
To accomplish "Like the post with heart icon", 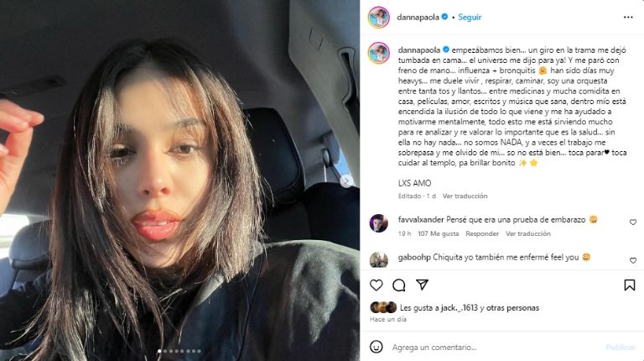I will click(377, 285).
